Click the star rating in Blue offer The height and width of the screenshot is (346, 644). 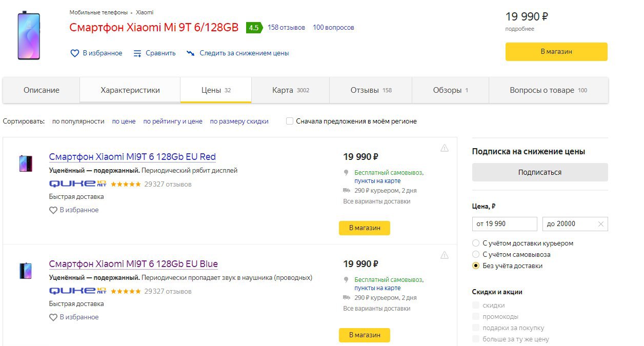(x=126, y=291)
